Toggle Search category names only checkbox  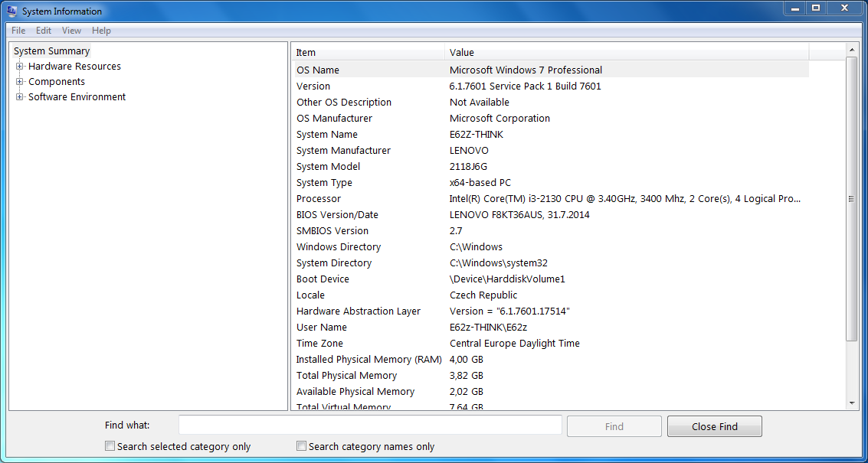click(302, 446)
